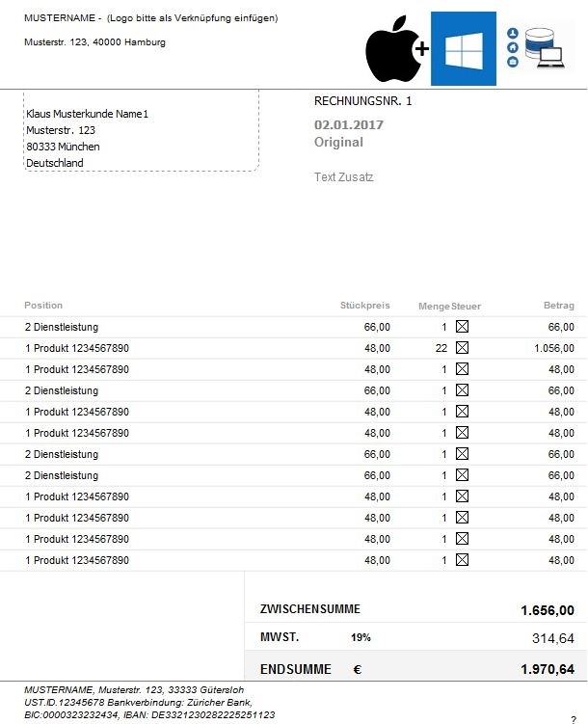This screenshot has width=588, height=724.
Task: Click the Position column header
Action: 43,306
